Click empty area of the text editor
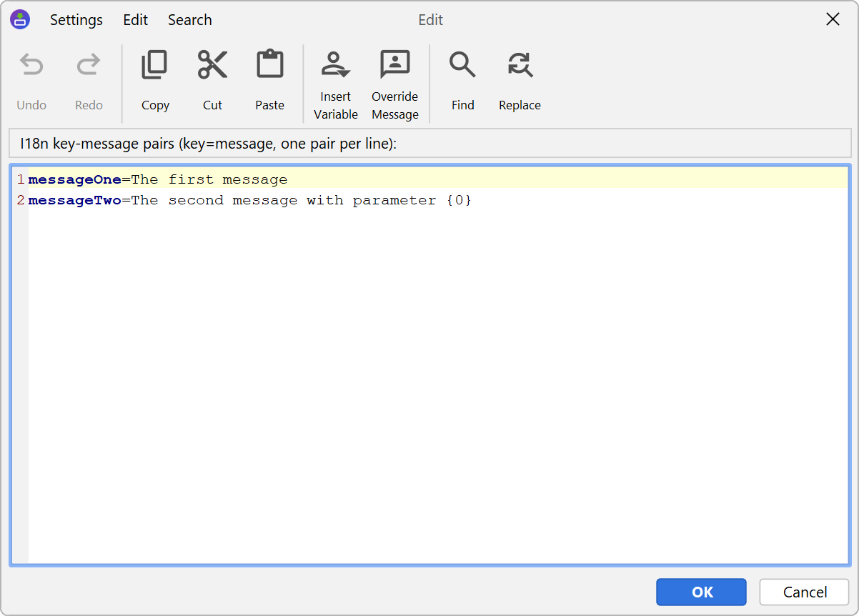Viewport: 859px width, 616px height. pyautogui.click(x=429, y=393)
